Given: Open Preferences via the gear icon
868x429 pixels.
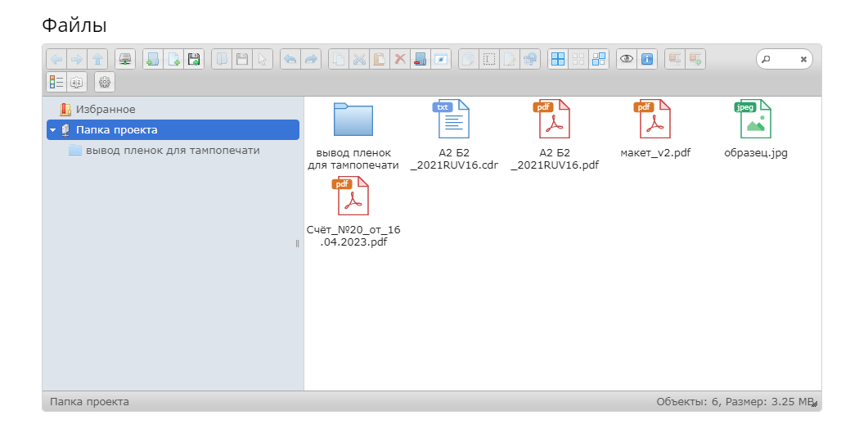Looking at the screenshot, I should tap(105, 82).
